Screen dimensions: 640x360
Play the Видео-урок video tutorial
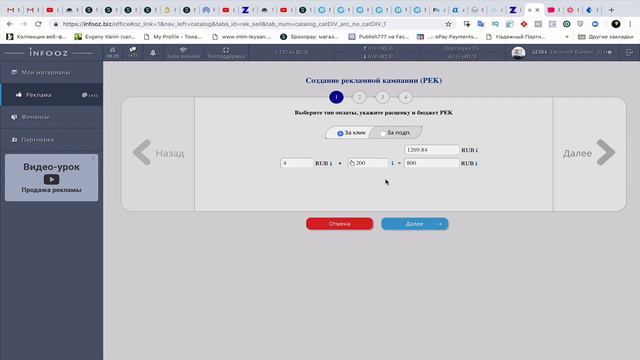pos(51,179)
